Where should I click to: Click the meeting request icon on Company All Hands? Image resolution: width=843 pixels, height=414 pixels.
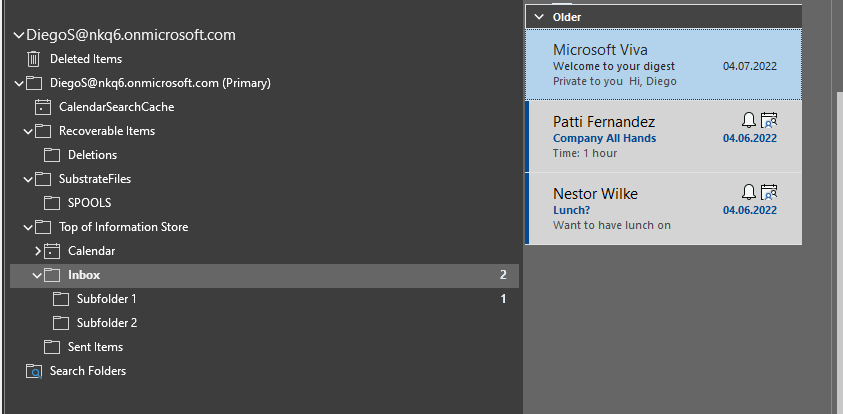769,120
